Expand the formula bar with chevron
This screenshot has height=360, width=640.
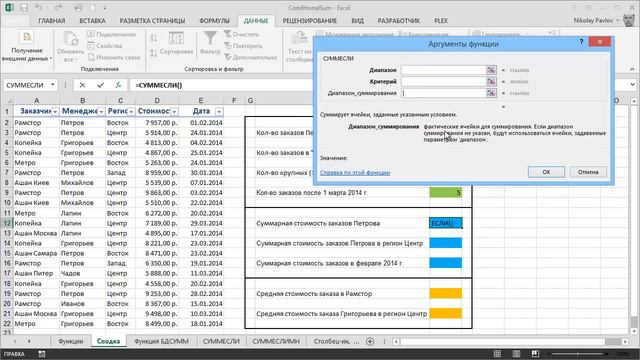coord(633,85)
